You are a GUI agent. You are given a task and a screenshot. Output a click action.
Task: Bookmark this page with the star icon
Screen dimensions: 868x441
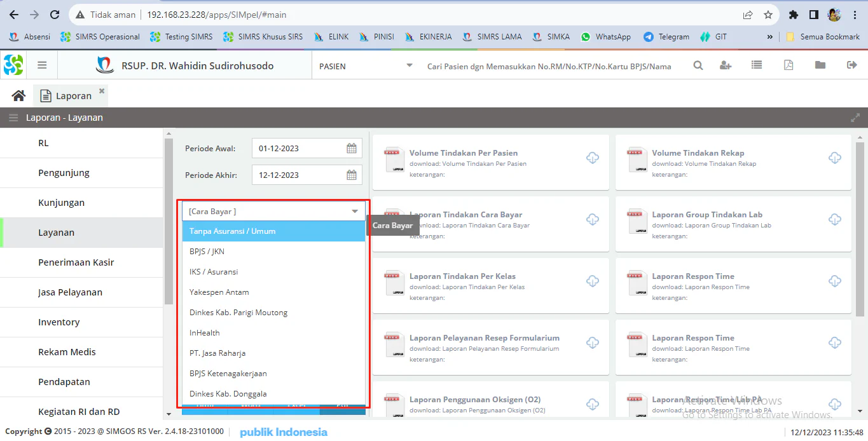point(768,15)
